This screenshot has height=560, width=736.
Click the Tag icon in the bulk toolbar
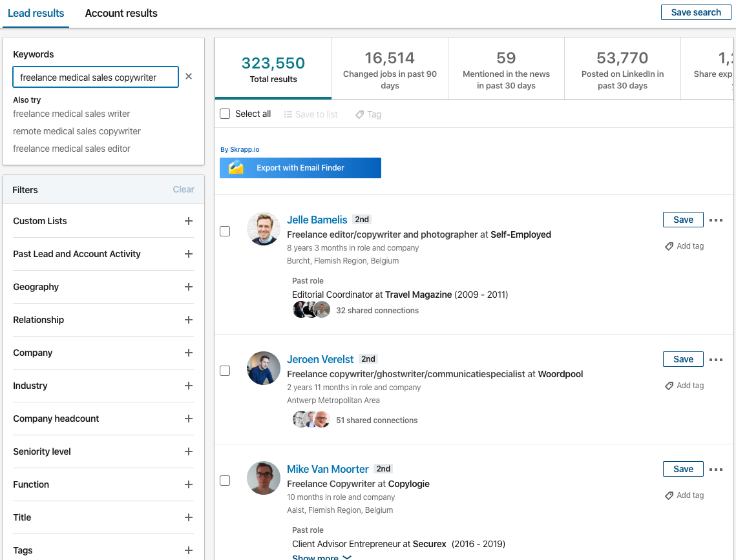359,114
